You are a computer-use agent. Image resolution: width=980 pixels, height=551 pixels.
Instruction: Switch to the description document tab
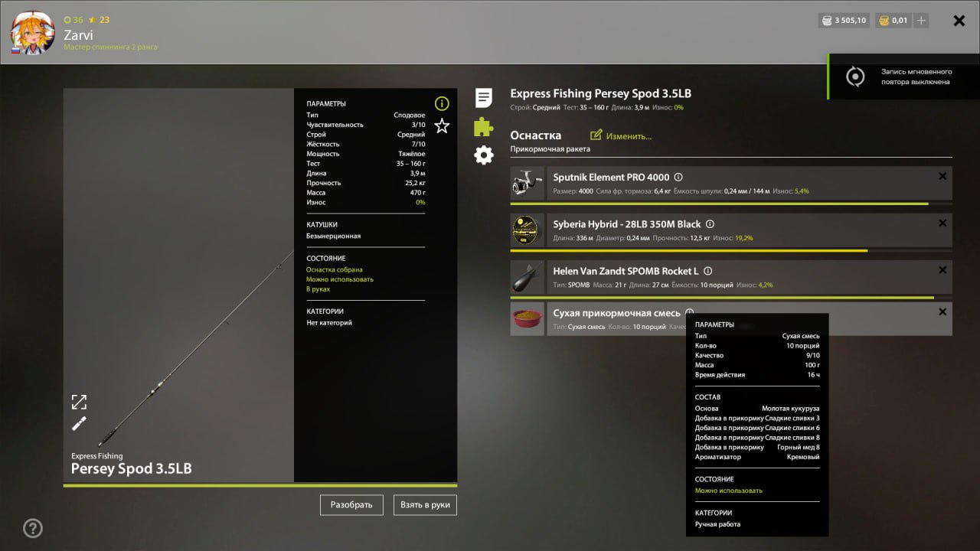click(484, 98)
